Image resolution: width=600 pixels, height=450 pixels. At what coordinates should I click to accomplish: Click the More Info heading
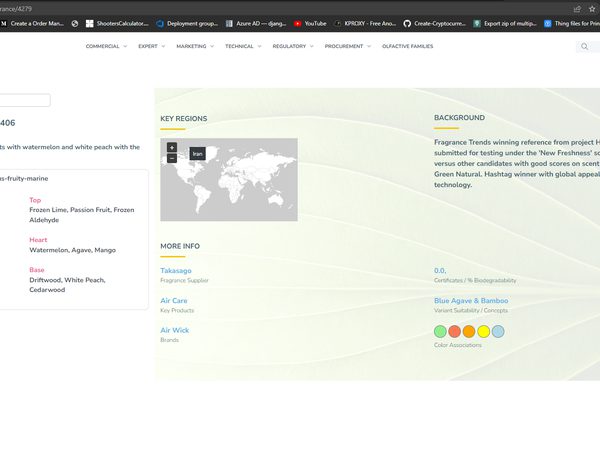[180, 246]
